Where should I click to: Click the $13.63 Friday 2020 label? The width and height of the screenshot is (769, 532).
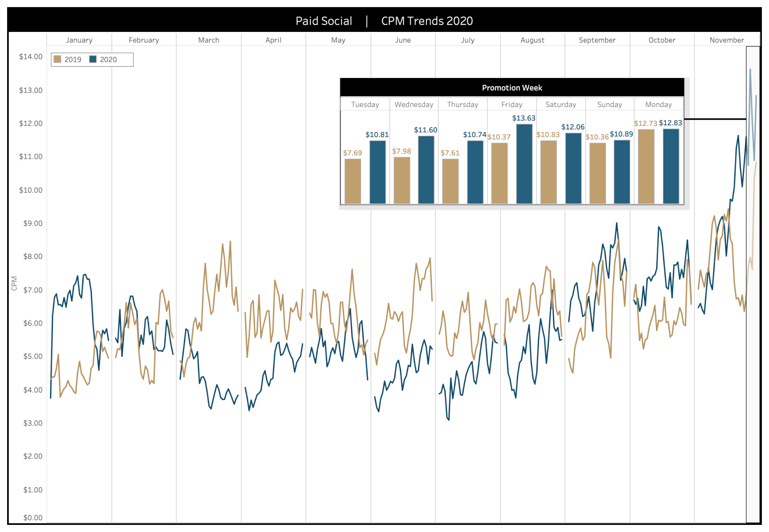click(x=524, y=118)
